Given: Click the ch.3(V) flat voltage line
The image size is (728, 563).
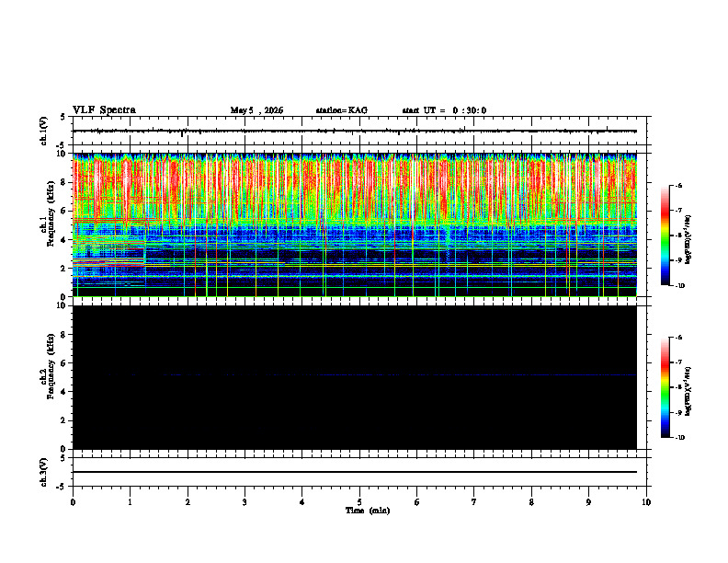Looking at the screenshot, I should click(x=355, y=472).
